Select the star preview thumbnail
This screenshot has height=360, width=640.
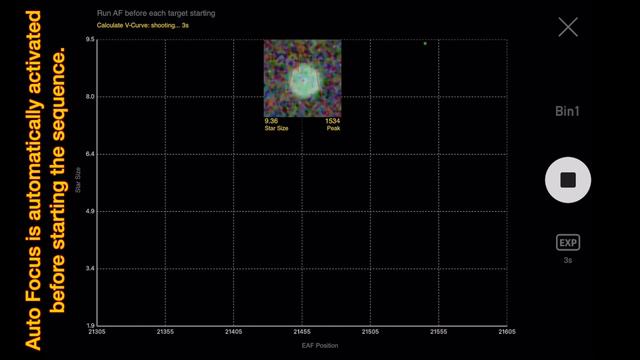(302, 78)
